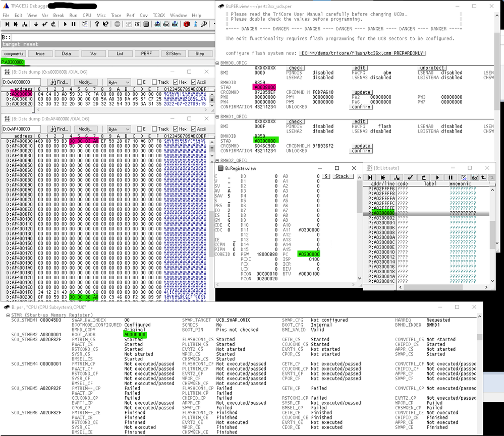
Task: Click the return-up arrow icon in List.auto toolbar
Action: pyautogui.click(x=483, y=177)
